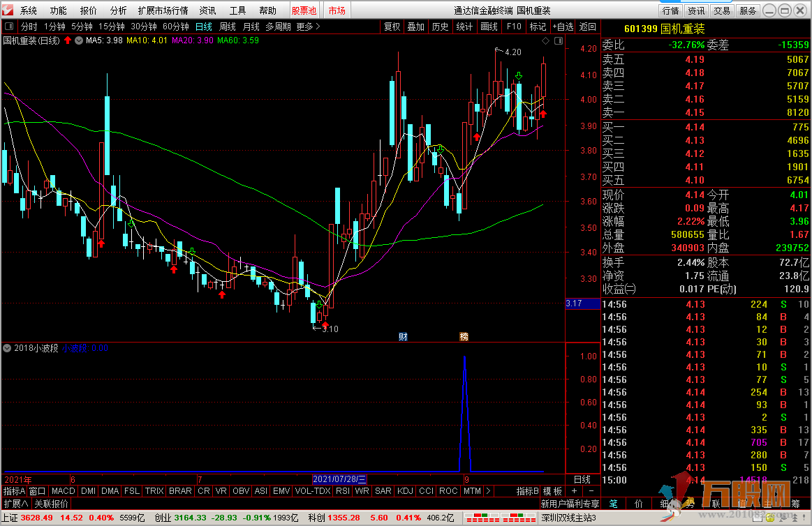
Task: Click the 统计 statistics button
Action: point(464,27)
